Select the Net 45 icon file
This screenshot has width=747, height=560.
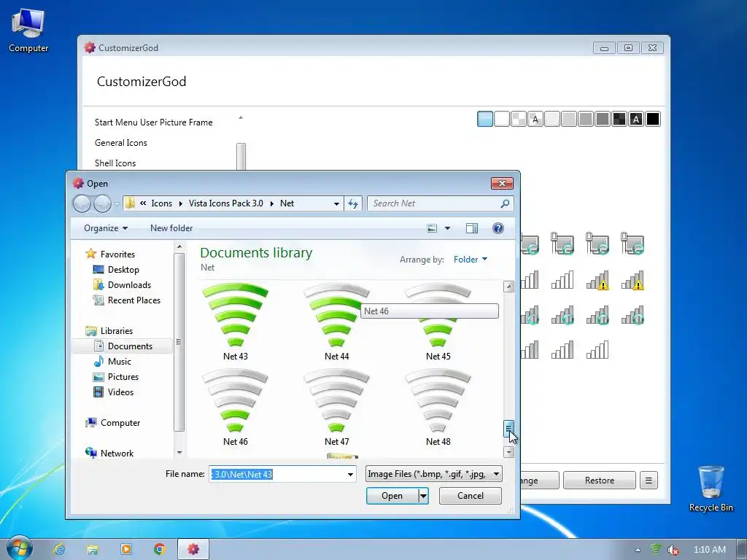point(438,322)
